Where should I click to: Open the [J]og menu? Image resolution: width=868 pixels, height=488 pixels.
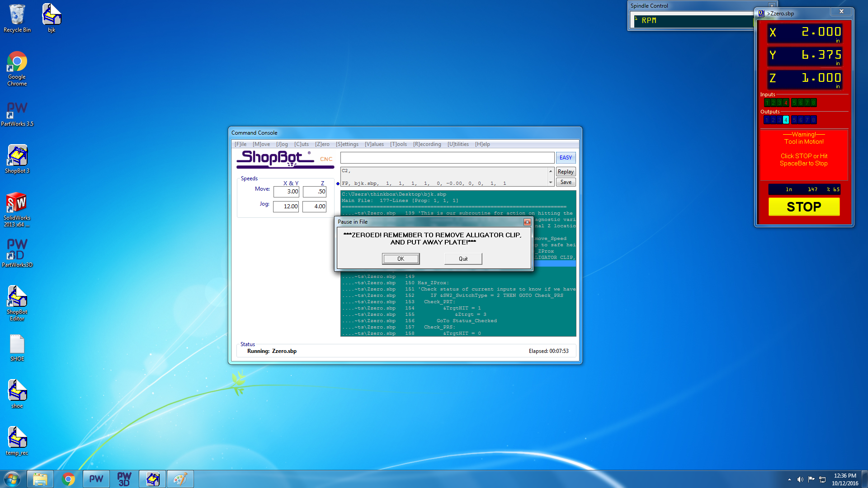282,144
